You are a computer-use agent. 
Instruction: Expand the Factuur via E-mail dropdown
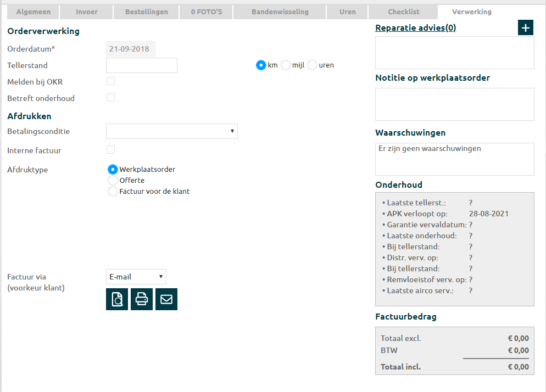coord(136,277)
